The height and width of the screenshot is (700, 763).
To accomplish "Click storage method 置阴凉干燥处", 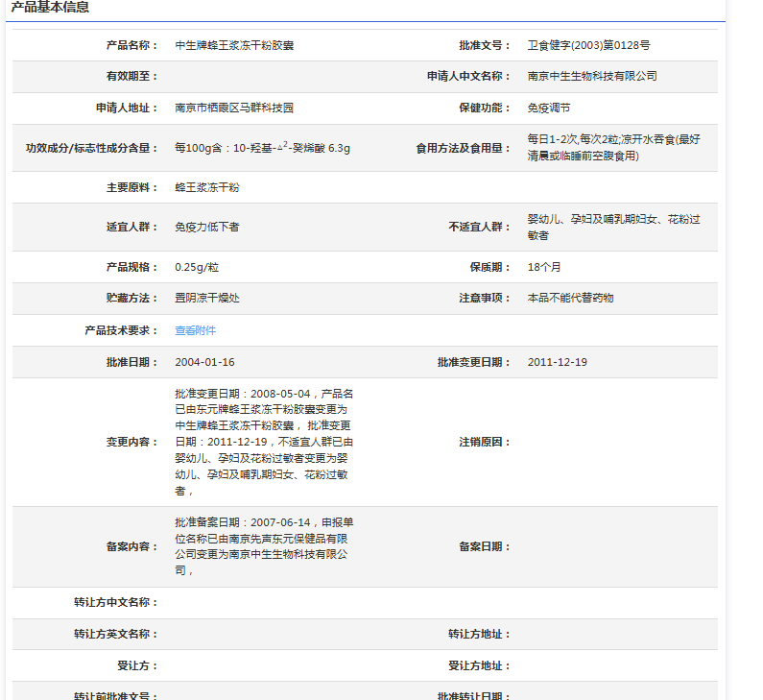I will [207, 299].
